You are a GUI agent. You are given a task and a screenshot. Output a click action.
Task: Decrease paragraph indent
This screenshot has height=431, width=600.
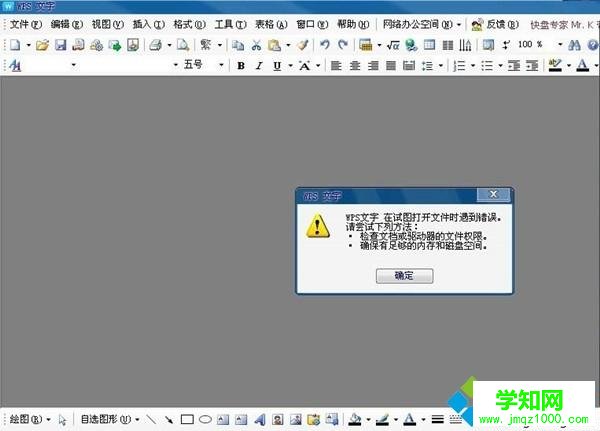(x=514, y=66)
